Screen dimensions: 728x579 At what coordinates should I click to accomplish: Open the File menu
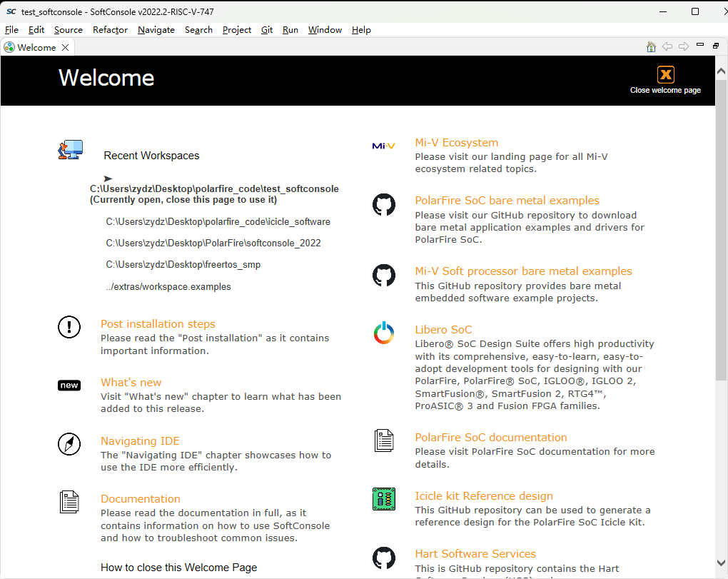pyautogui.click(x=11, y=30)
